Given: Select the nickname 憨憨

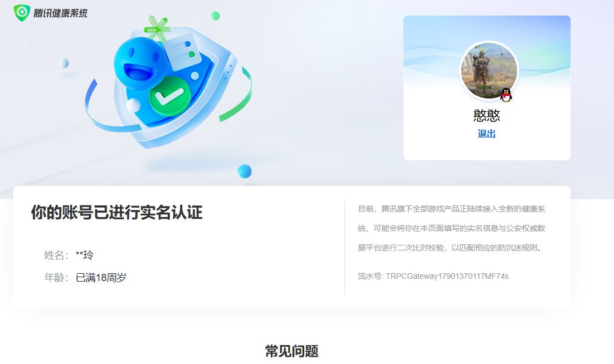Looking at the screenshot, I should (487, 115).
